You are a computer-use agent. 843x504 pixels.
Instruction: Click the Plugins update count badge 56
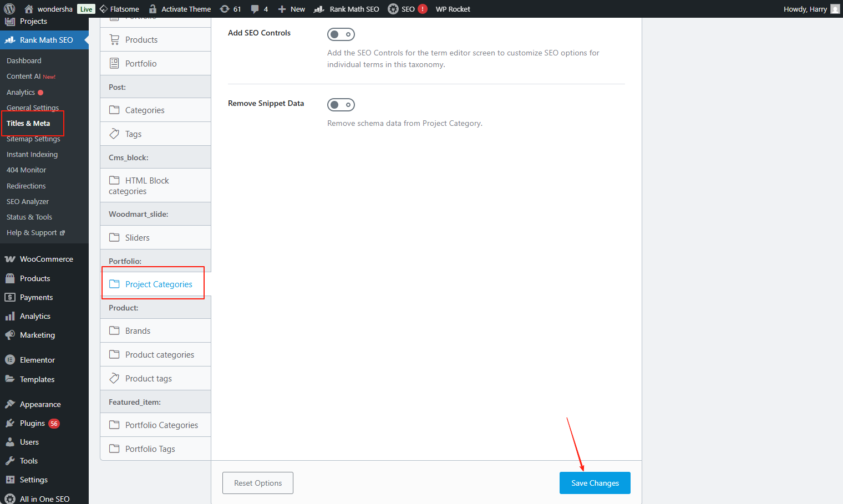point(54,423)
